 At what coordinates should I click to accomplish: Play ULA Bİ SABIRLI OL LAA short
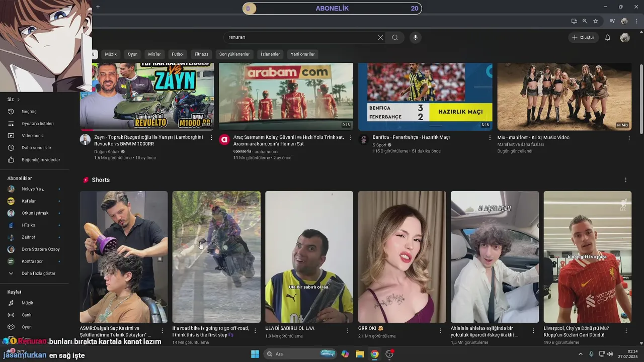click(309, 257)
